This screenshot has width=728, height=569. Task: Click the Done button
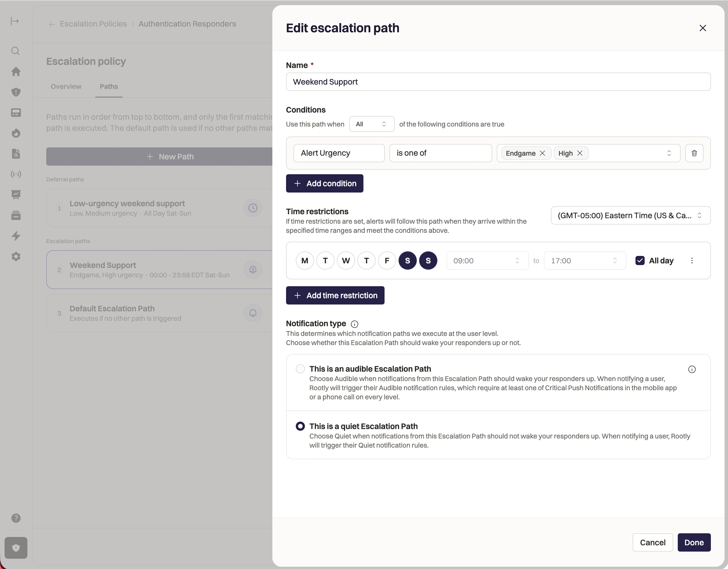694,542
